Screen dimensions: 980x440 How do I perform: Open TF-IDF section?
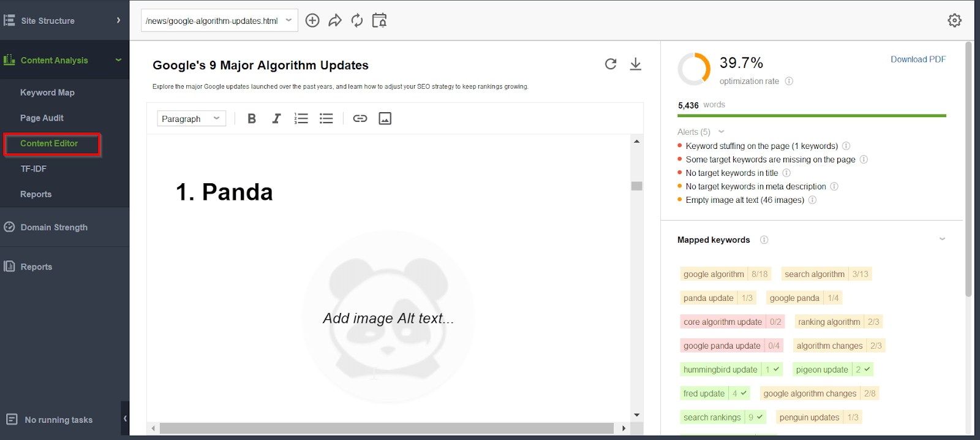(x=34, y=169)
